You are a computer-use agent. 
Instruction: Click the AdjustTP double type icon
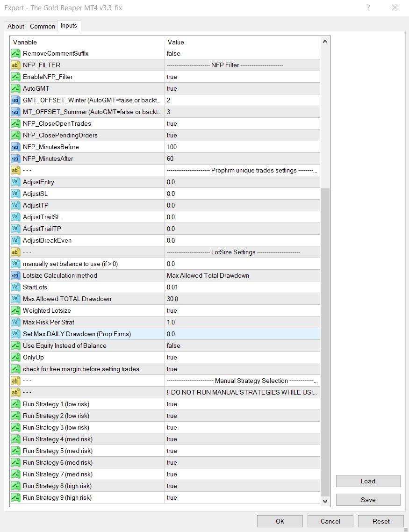tap(15, 206)
